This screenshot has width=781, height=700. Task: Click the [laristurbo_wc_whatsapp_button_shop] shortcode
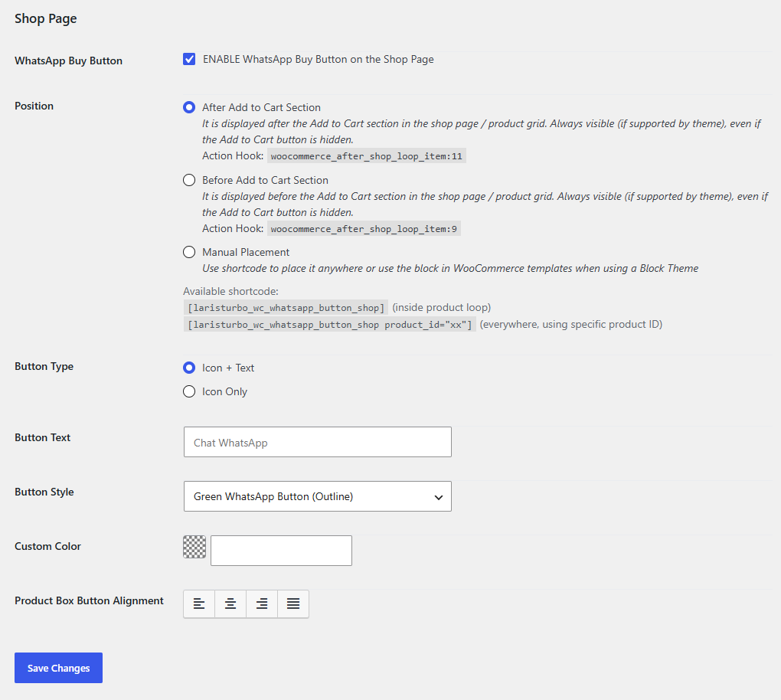pos(286,308)
